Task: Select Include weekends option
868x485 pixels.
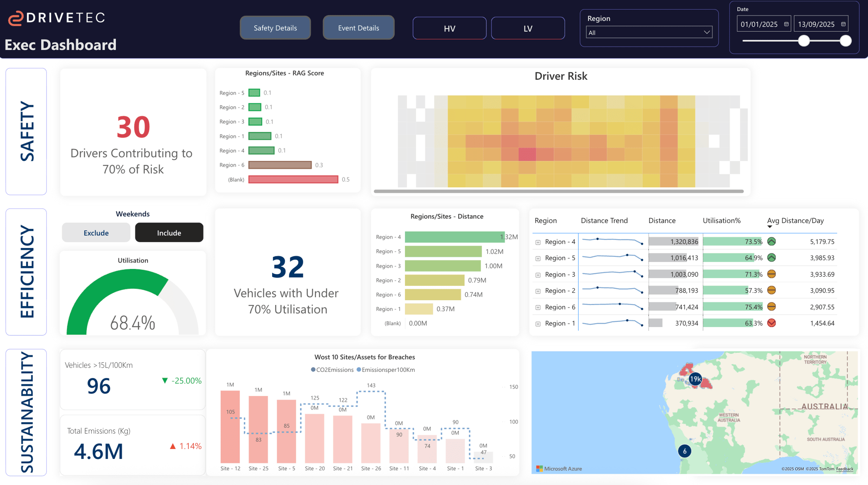Action: pos(169,233)
